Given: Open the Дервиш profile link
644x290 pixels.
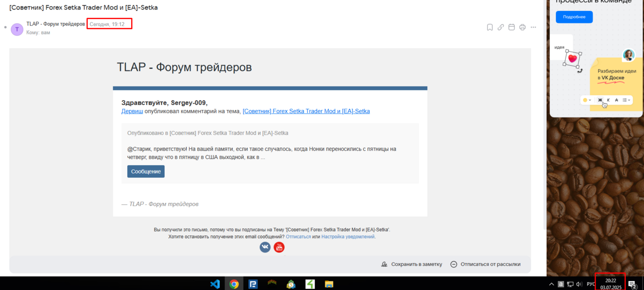Looking at the screenshot, I should 132,111.
